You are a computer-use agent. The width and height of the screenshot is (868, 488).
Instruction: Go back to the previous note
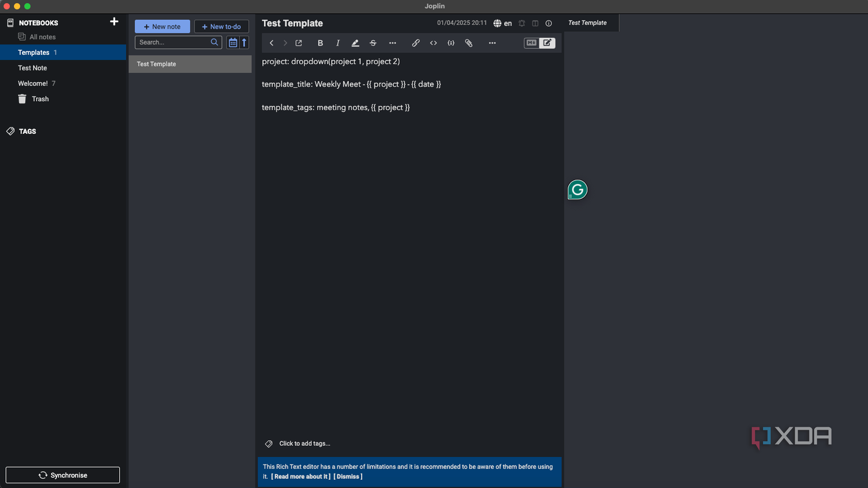coord(271,43)
